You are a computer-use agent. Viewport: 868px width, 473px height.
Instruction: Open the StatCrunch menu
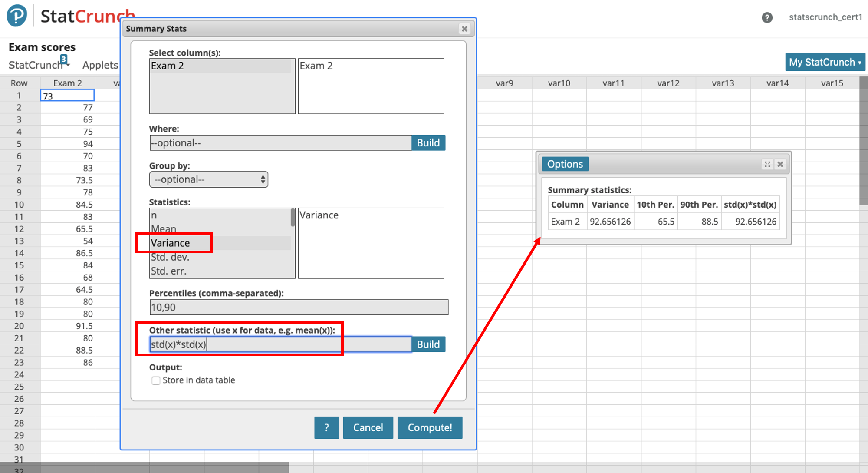coord(36,65)
